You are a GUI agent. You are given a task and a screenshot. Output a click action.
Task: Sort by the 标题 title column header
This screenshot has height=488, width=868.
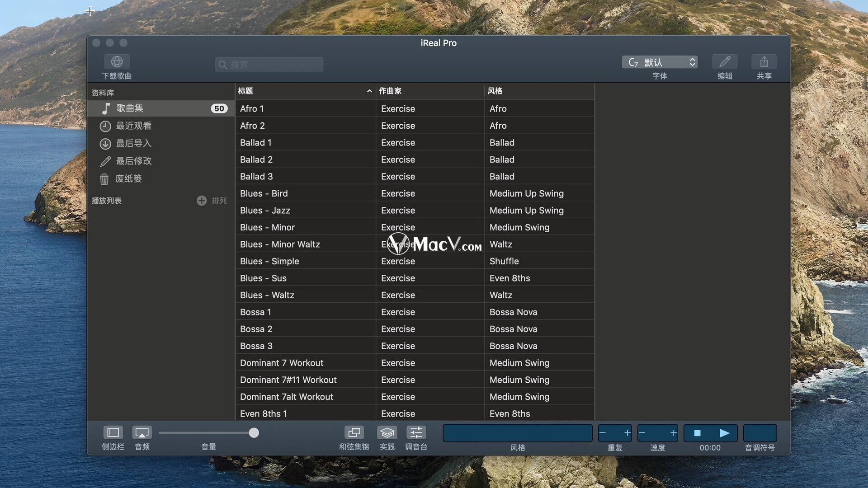click(306, 91)
